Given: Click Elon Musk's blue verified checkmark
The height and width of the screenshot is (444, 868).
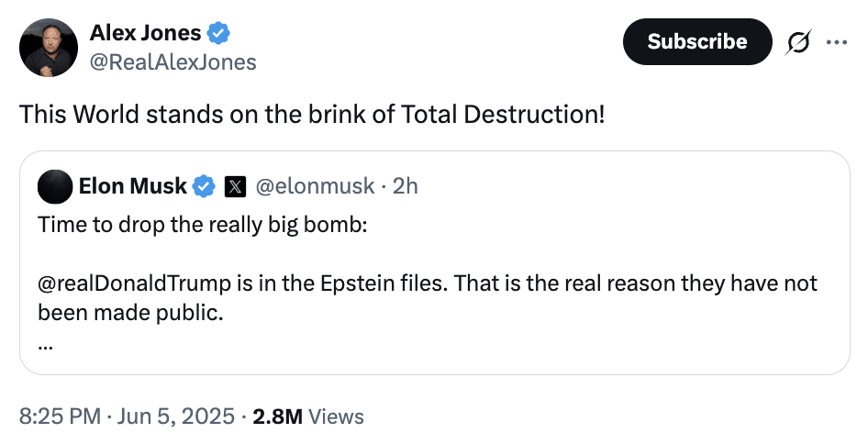Looking at the screenshot, I should 204,186.
